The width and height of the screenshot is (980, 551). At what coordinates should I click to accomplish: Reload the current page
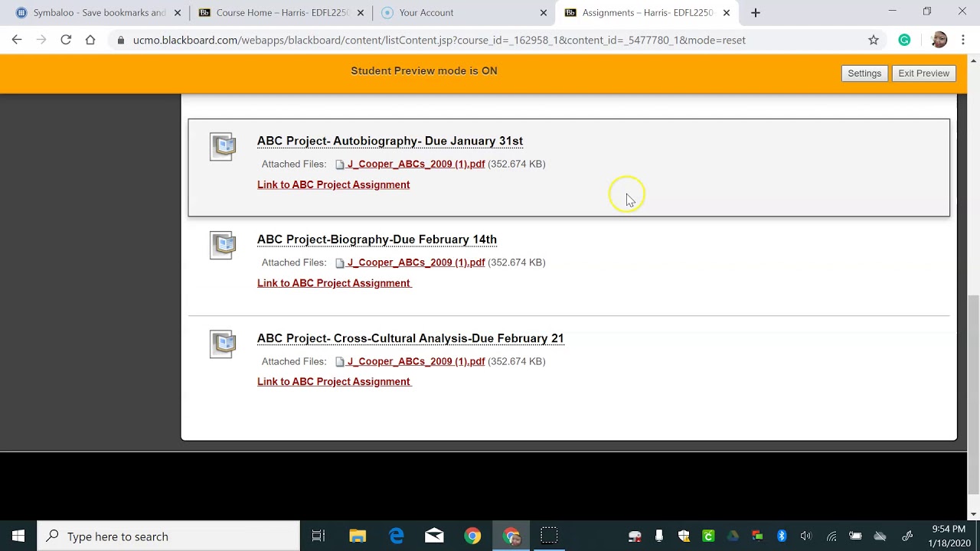coord(66,40)
